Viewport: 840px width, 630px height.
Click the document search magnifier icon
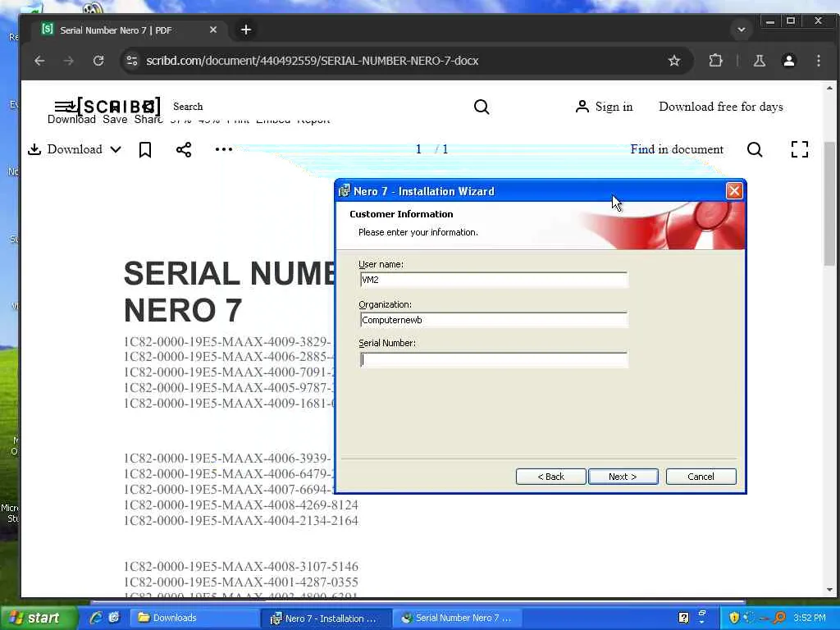tap(755, 149)
